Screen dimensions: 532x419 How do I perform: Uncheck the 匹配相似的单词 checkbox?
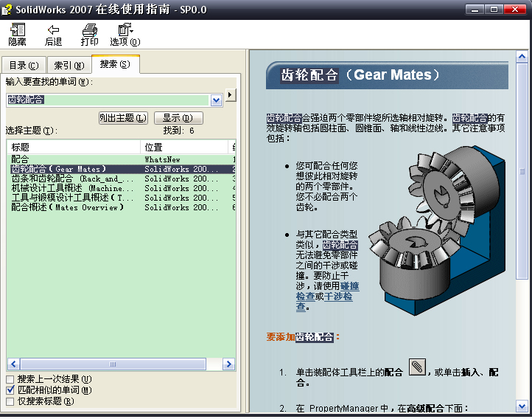point(10,390)
